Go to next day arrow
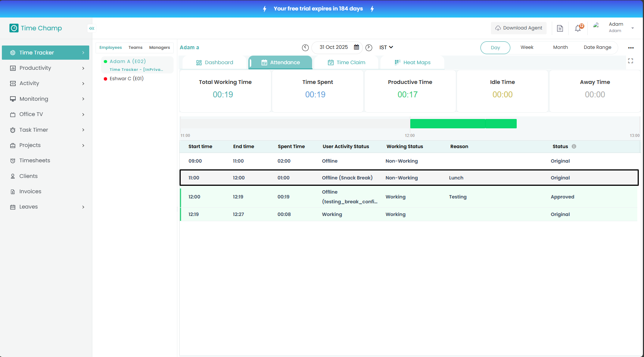Image resolution: width=644 pixels, height=357 pixels. pos(369,47)
